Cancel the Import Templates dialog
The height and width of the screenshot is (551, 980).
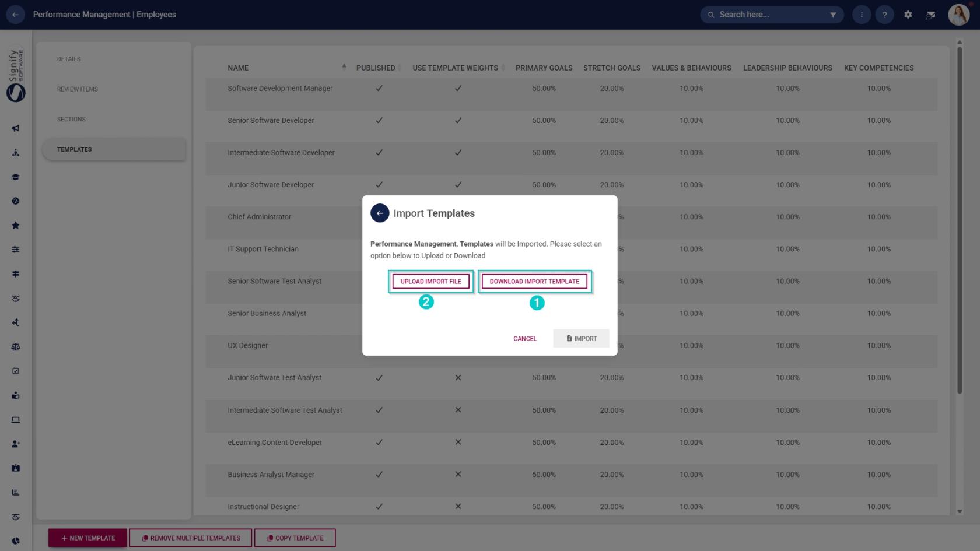click(524, 339)
